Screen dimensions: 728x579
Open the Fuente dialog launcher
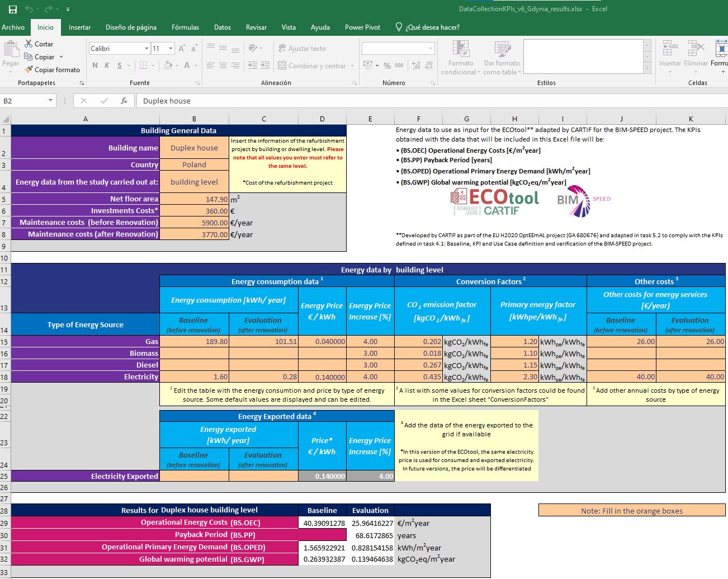[197, 83]
